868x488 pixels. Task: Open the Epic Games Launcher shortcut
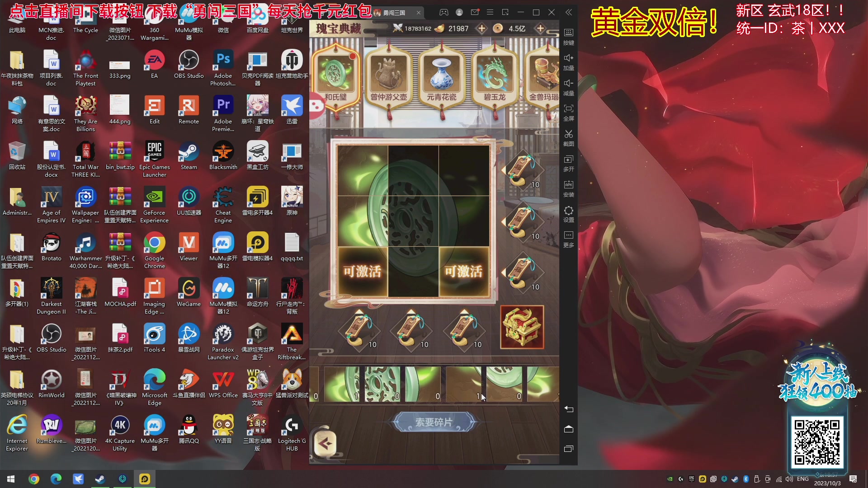point(154,160)
